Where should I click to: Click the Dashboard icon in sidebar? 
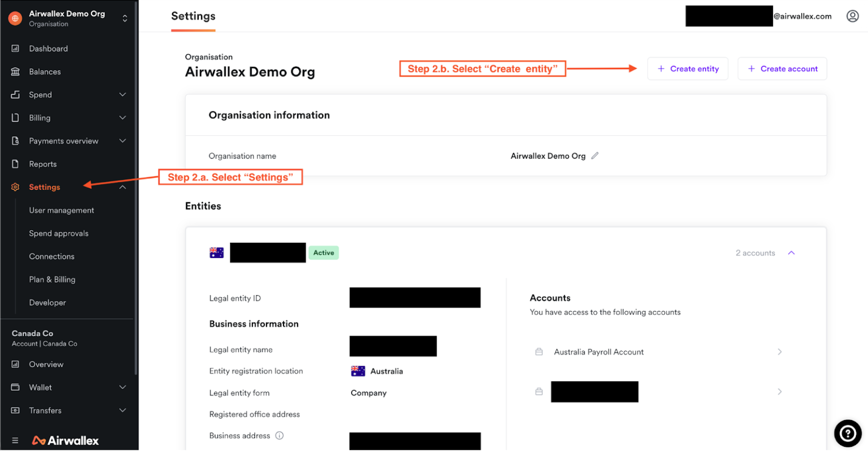coord(15,49)
